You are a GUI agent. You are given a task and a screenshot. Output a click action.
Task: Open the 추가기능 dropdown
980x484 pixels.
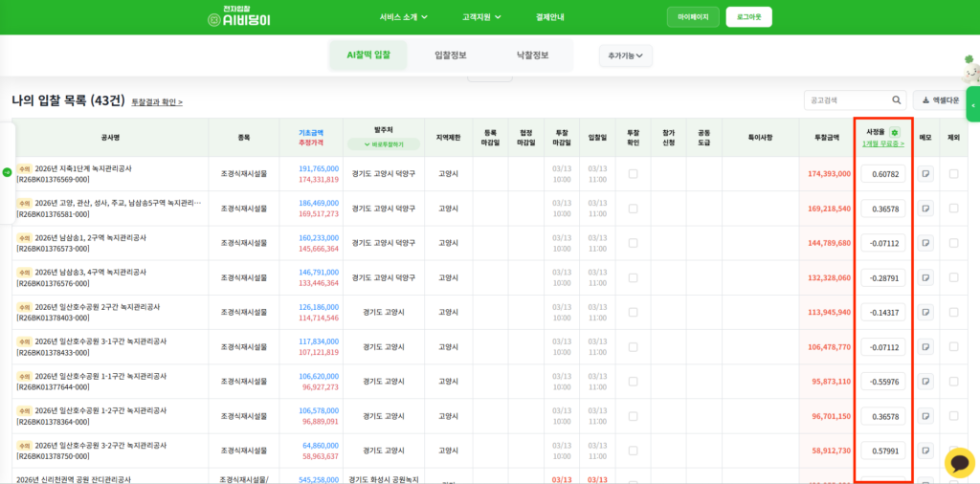[625, 56]
